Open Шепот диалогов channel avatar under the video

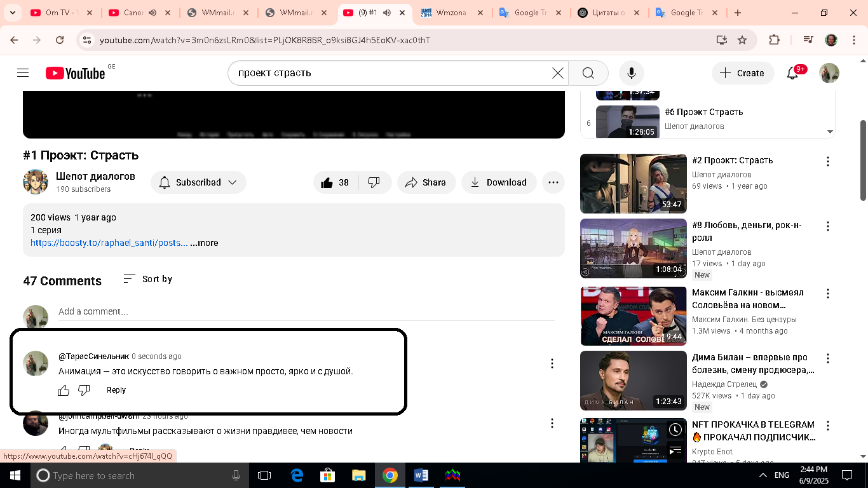click(x=36, y=182)
